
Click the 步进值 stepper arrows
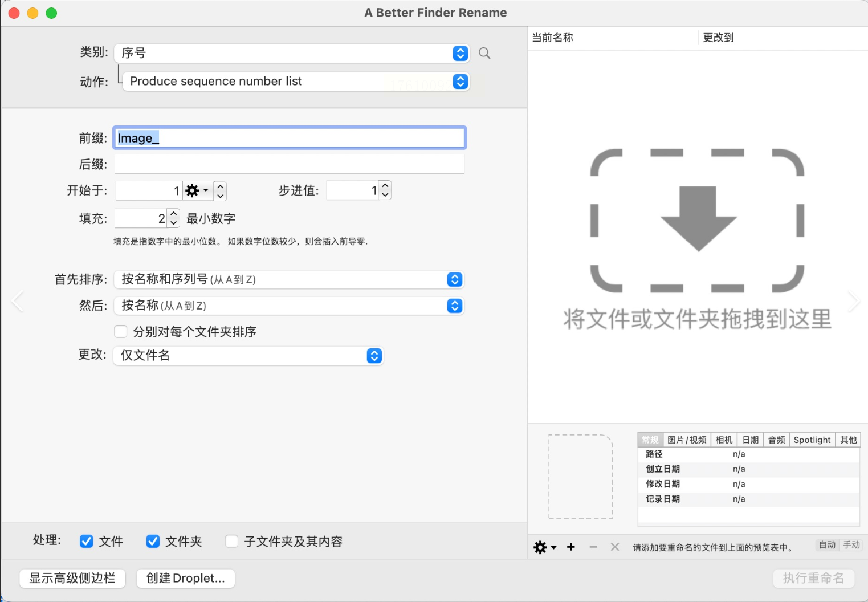(x=385, y=190)
